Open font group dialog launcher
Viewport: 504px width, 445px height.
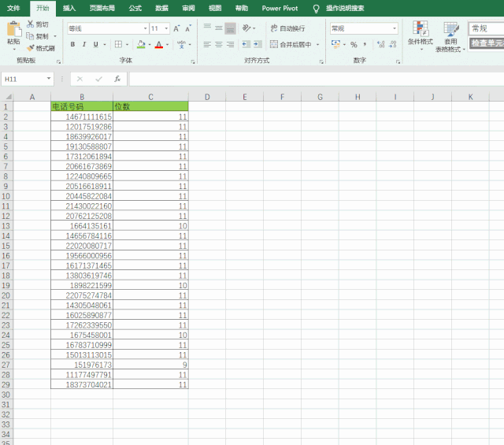(193, 61)
